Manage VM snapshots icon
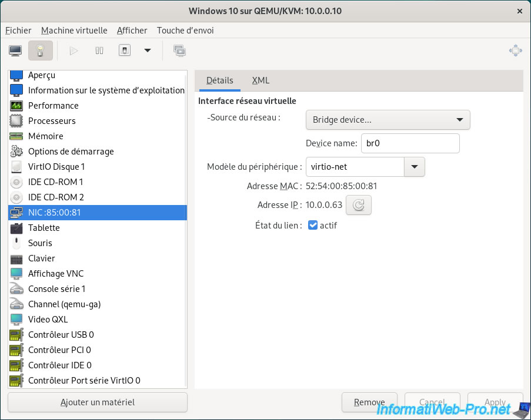 click(x=179, y=51)
